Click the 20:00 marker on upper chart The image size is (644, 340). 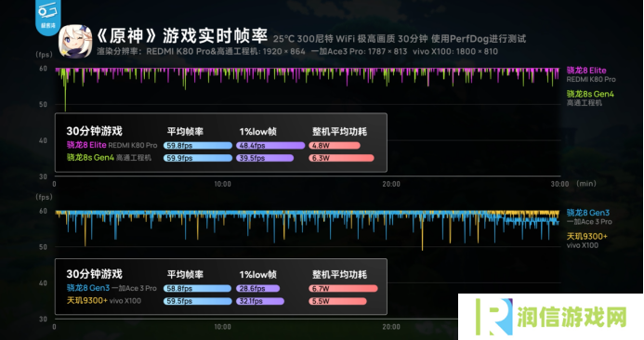click(391, 184)
